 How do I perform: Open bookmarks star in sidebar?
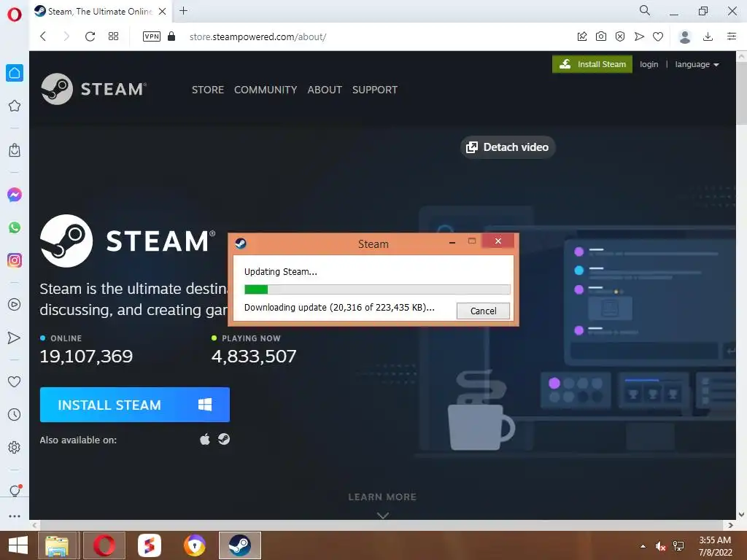pos(15,106)
